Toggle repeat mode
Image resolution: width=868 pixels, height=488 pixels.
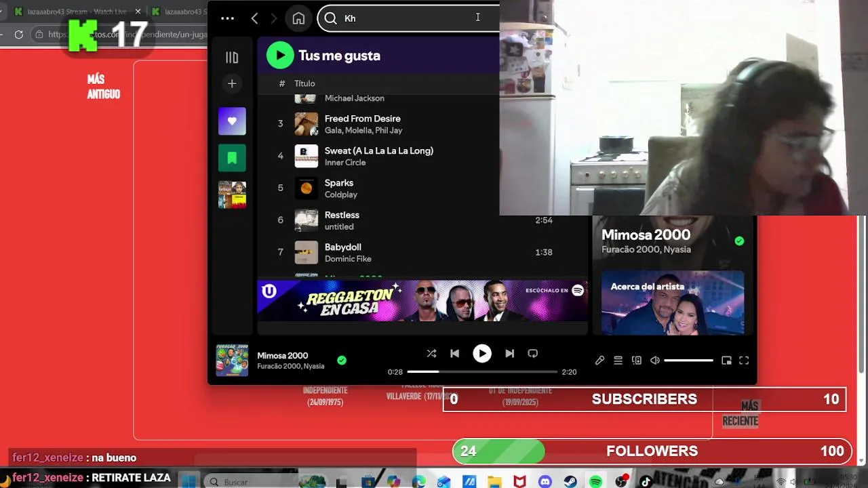pyautogui.click(x=533, y=353)
